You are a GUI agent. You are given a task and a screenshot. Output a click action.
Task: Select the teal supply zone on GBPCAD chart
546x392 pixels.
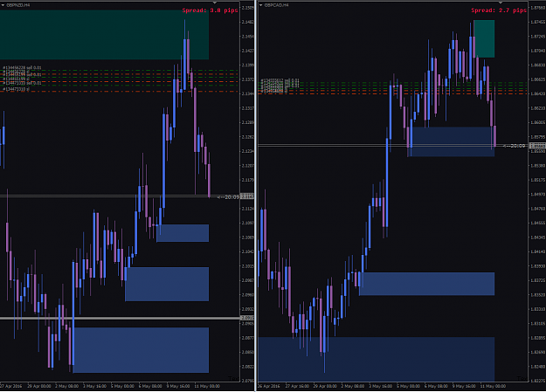pyautogui.click(x=484, y=38)
